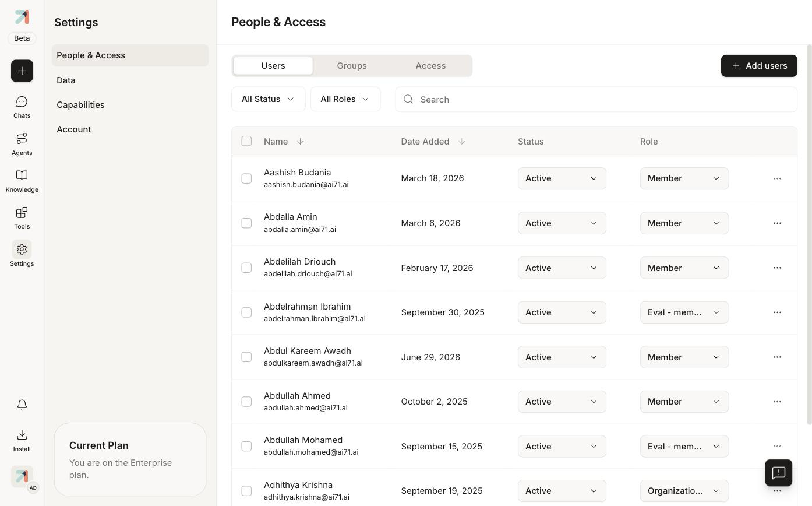The height and width of the screenshot is (506, 812).
Task: Open Abdullah Mohamed's status dropdown
Action: [562, 446]
